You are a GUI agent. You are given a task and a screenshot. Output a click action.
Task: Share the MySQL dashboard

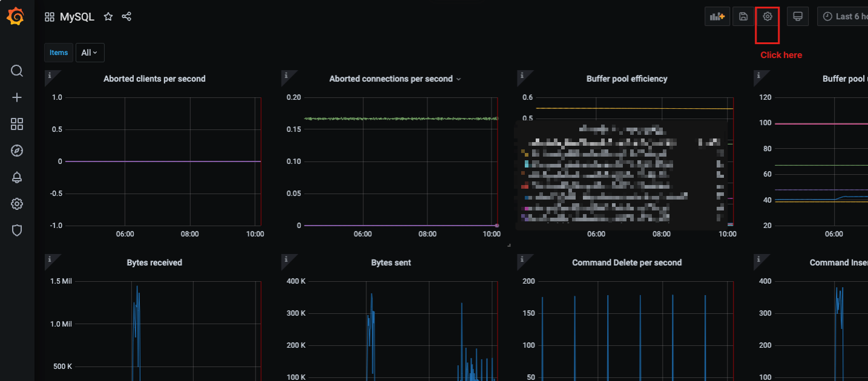click(127, 17)
